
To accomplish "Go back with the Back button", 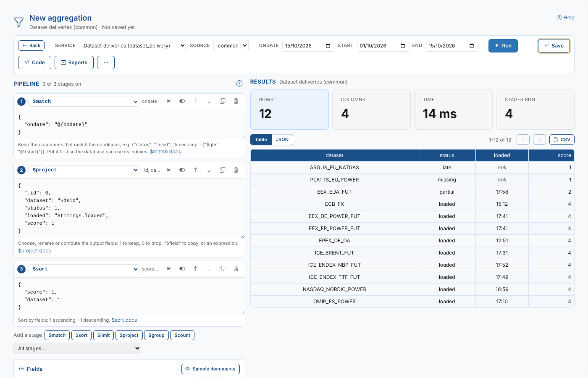I will pyautogui.click(x=31, y=46).
